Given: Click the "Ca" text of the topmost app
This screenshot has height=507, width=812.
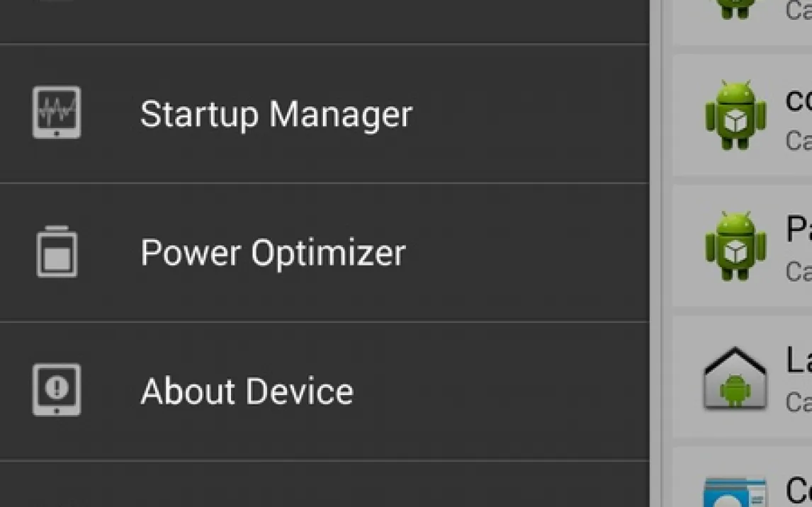Looking at the screenshot, I should pos(799,10).
